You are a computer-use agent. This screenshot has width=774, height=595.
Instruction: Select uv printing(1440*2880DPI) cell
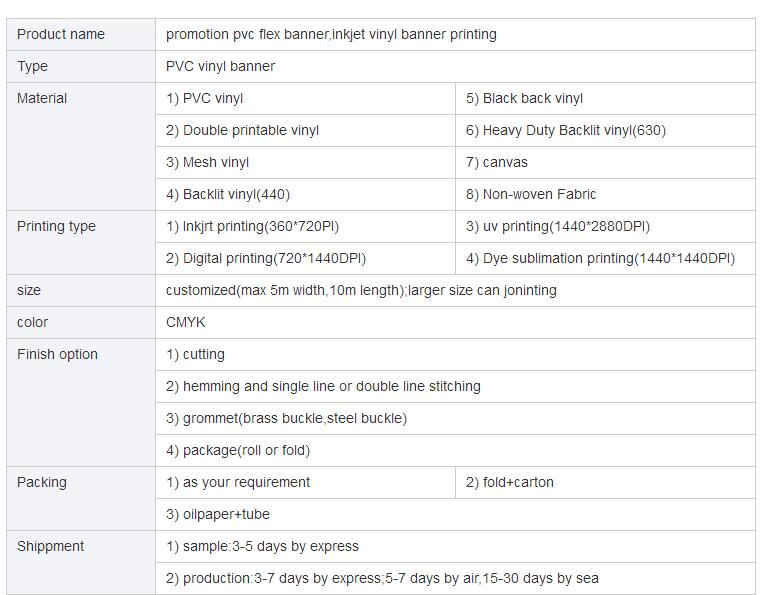pyautogui.click(x=605, y=226)
